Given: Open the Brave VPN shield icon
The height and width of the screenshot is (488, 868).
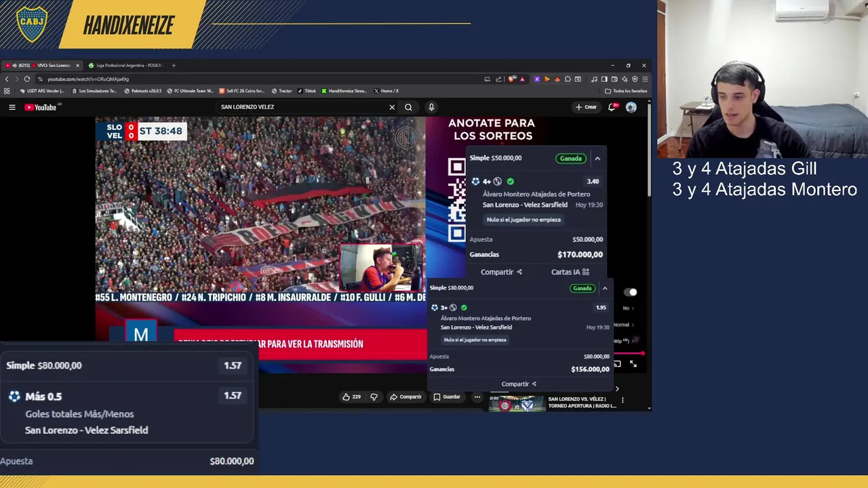Looking at the screenshot, I should pyautogui.click(x=635, y=79).
